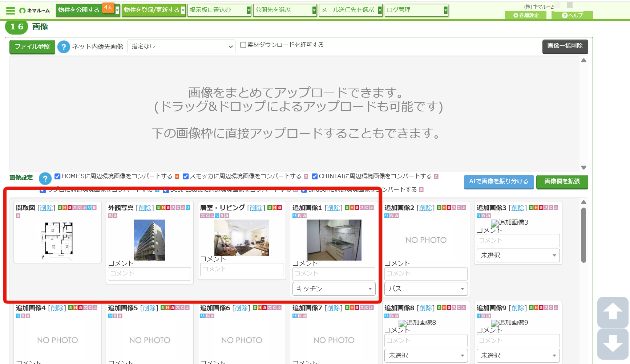Select the building photo under 外観写真

(x=149, y=240)
